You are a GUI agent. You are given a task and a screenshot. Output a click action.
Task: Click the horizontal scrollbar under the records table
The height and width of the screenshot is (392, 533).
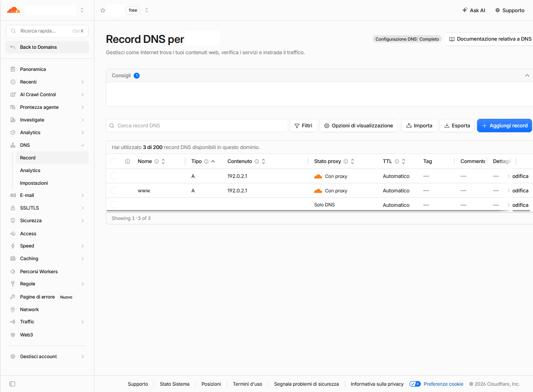click(318, 211)
